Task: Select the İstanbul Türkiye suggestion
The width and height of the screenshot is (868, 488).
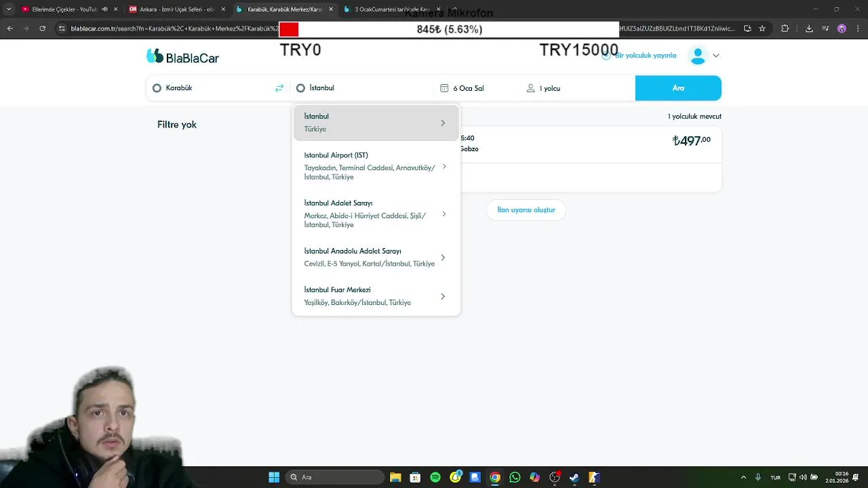Action: click(376, 123)
